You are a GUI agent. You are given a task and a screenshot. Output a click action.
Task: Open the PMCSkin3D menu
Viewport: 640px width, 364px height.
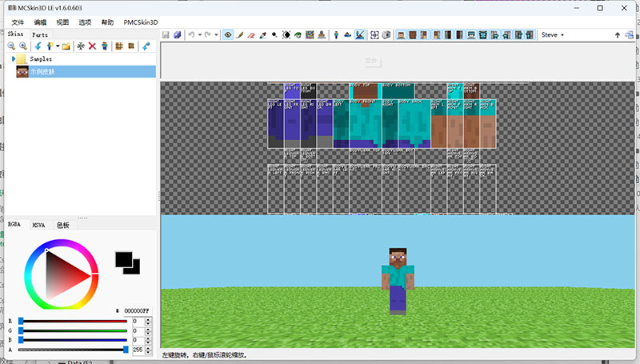[x=140, y=22]
